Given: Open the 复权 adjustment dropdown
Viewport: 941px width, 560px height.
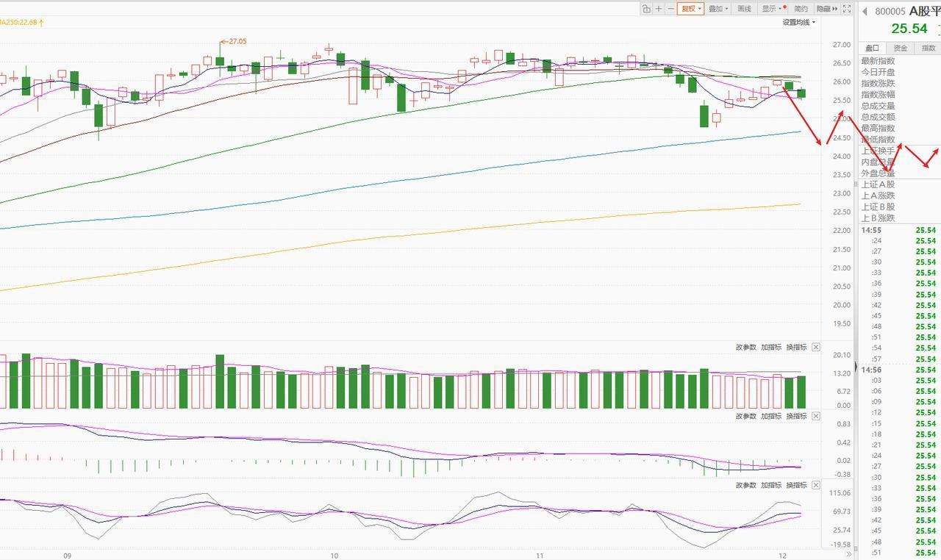Looking at the screenshot, I should [x=691, y=9].
